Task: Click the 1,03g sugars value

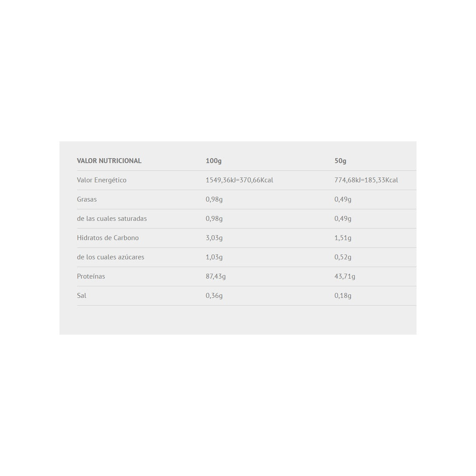Action: tap(214, 257)
